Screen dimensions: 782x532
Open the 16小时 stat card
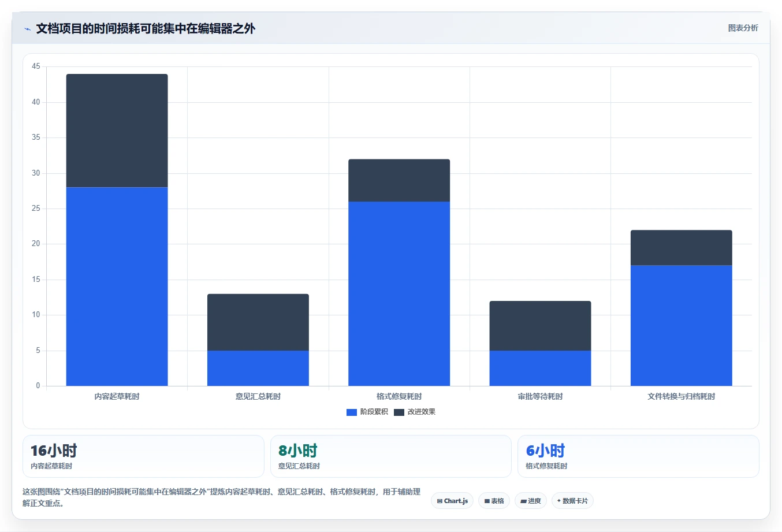143,456
